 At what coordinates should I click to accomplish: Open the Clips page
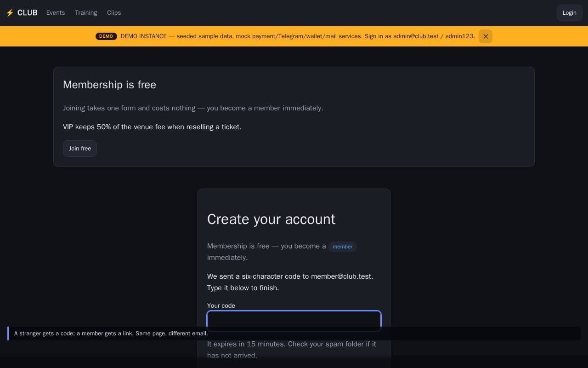pyautogui.click(x=114, y=13)
